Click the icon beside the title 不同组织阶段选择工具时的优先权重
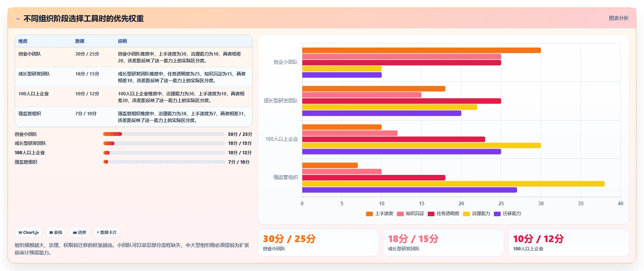644x271 pixels. (x=18, y=19)
